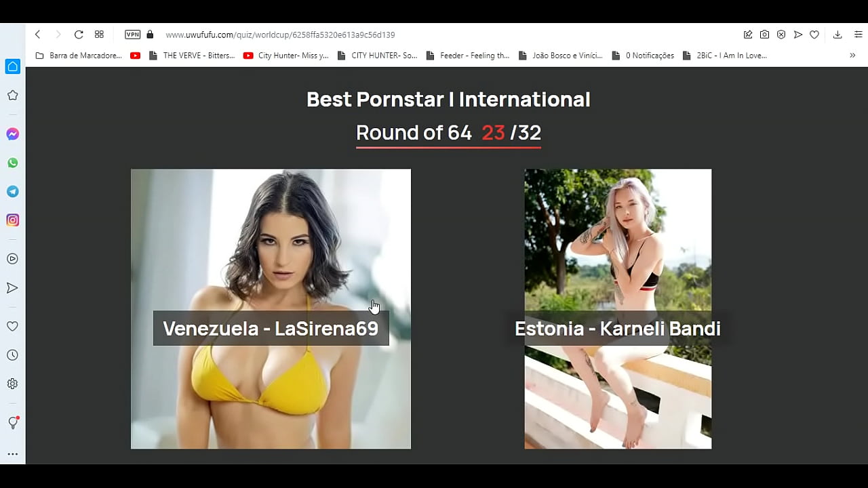
Task: Expand the bookmarks bar overflow chevron
Action: tap(852, 56)
